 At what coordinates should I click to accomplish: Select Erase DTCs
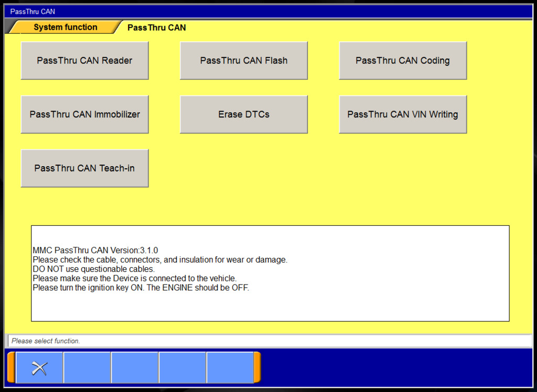pyautogui.click(x=243, y=114)
